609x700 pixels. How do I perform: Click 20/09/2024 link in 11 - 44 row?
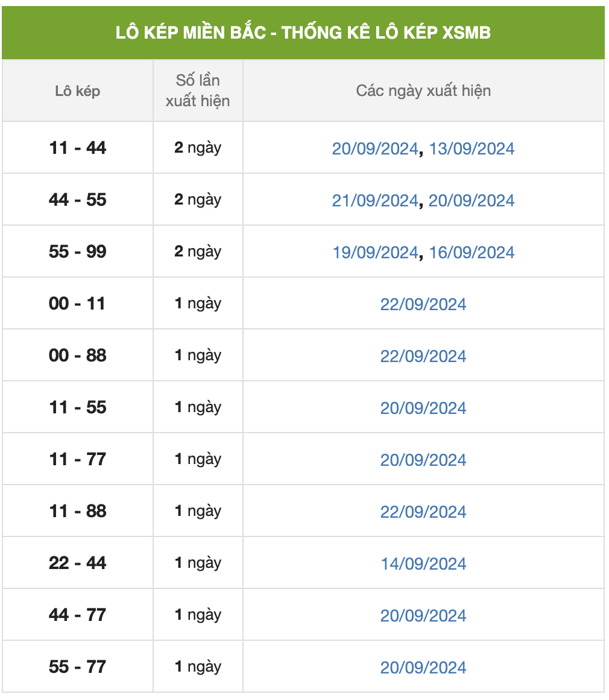coord(375,148)
